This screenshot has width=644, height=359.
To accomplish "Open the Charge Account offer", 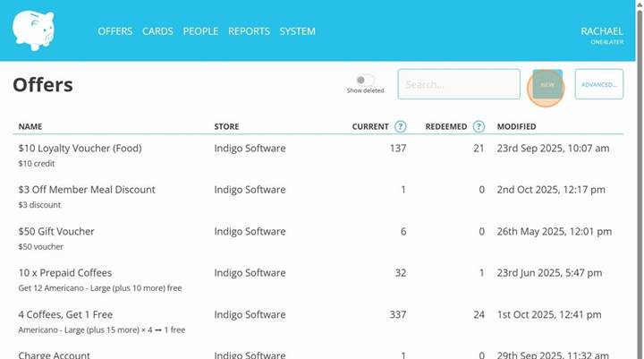I will point(54,355).
